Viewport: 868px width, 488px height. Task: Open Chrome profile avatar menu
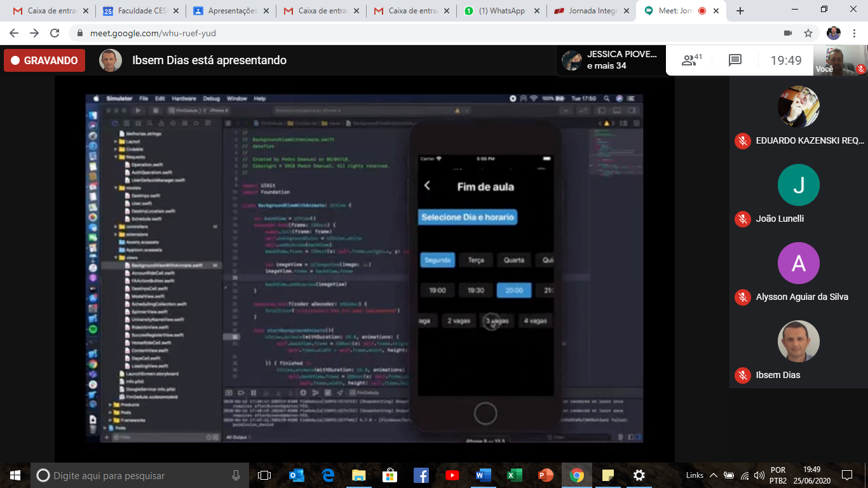[x=833, y=33]
